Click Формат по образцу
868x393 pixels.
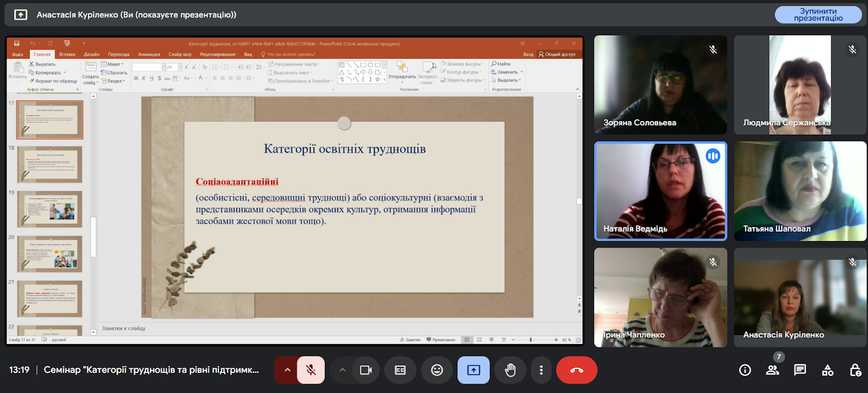click(x=53, y=81)
